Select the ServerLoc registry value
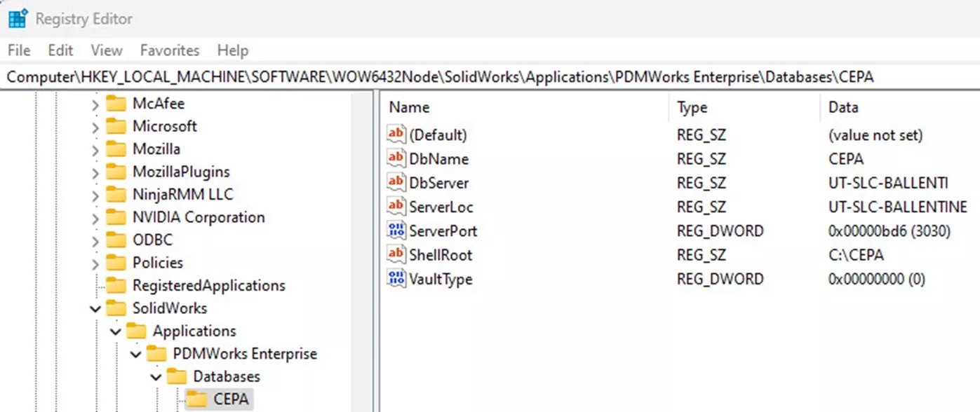Screen dimensions: 980x412 [x=442, y=207]
